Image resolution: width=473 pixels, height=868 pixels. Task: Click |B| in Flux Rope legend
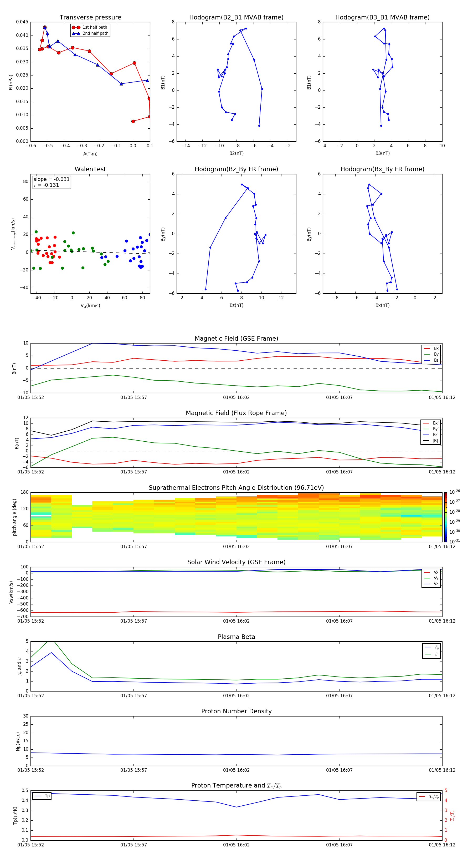pos(431,441)
